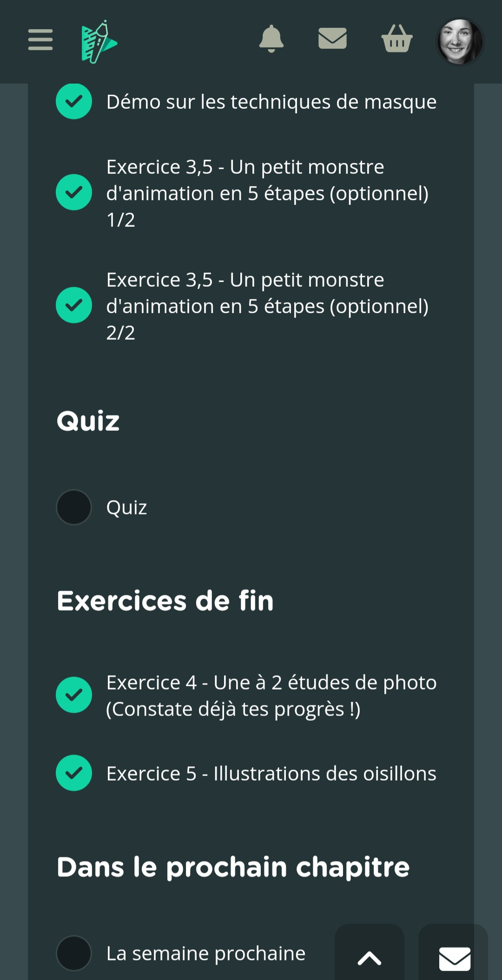Viewport: 502px width, 980px height.
Task: Open notifications bell
Action: (271, 39)
